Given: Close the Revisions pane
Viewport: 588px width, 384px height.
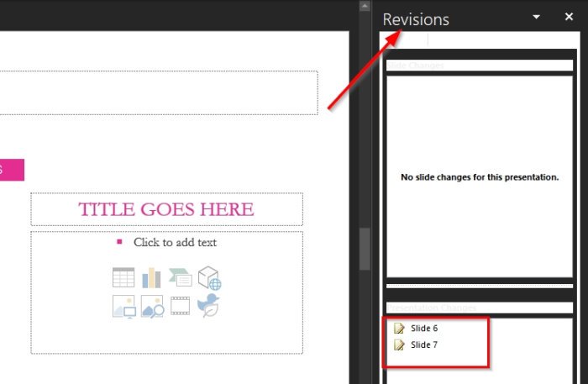Looking at the screenshot, I should [569, 17].
